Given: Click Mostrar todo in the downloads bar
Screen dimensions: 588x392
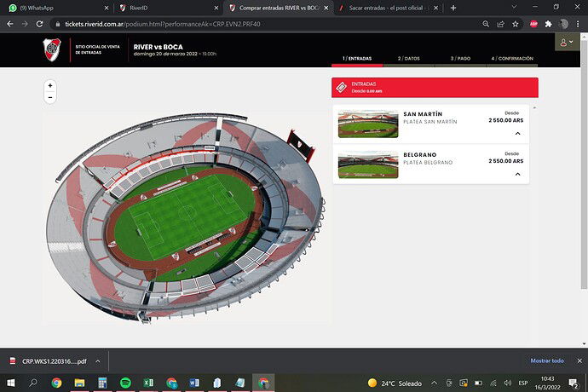Looking at the screenshot, I should (x=546, y=360).
